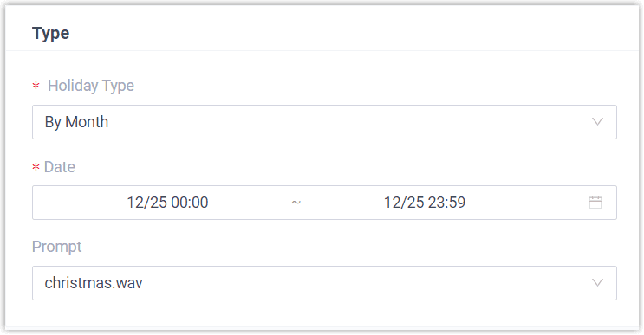This screenshot has height=335, width=644.
Task: Click the christmas.wav prompt value
Action: coord(94,283)
